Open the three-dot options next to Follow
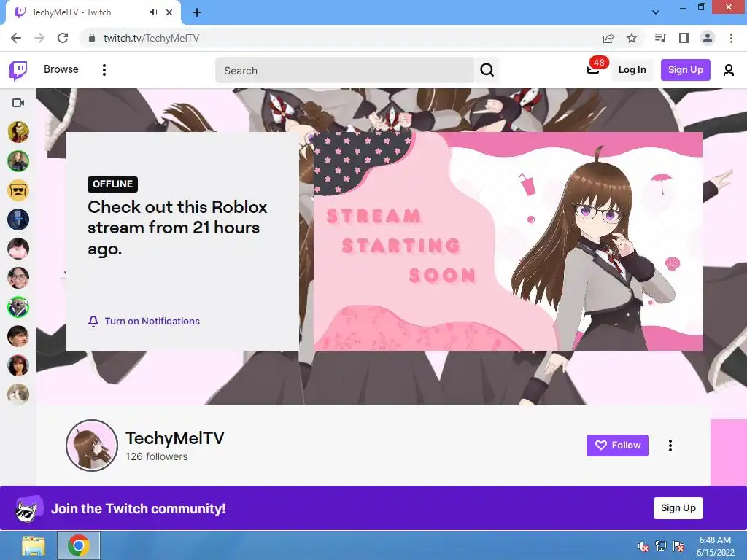The image size is (747, 560). (670, 446)
